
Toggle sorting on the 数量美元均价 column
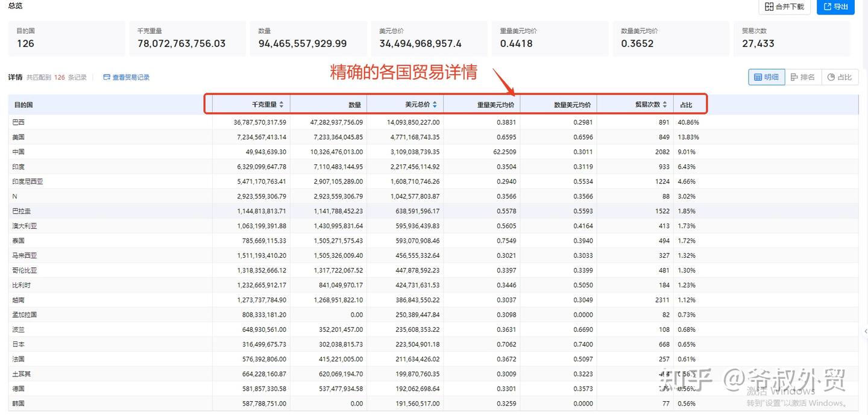coord(571,104)
